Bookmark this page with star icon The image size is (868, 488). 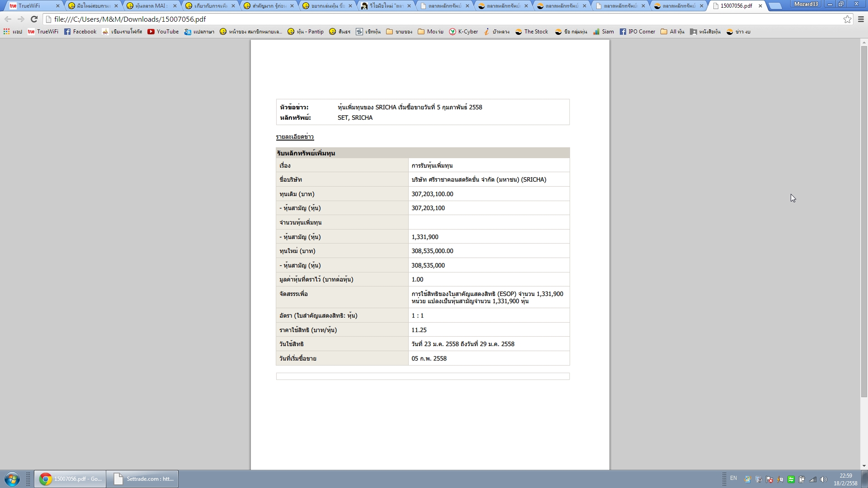[847, 19]
